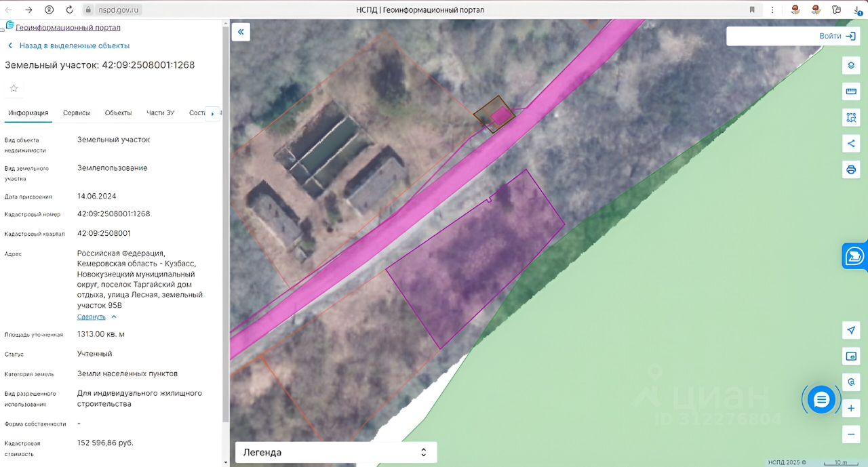Zoom in on the map
Screen dimensions: 868x467
851,408
